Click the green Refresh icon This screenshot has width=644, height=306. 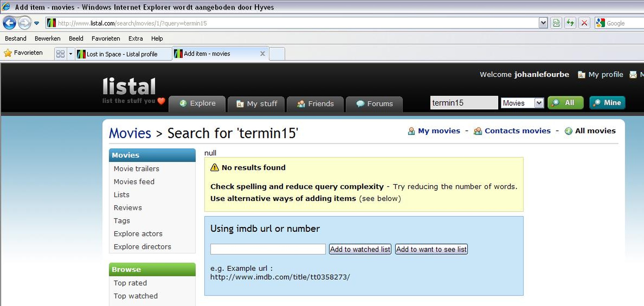[x=570, y=23]
